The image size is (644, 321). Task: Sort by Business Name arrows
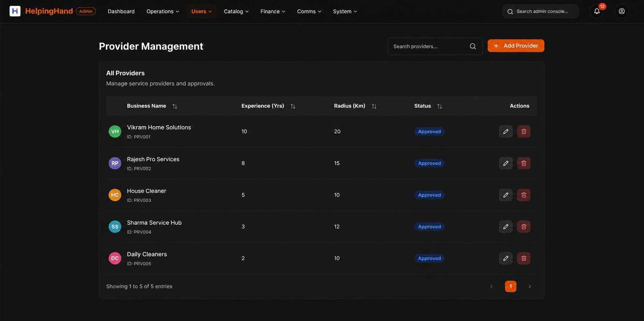click(175, 106)
